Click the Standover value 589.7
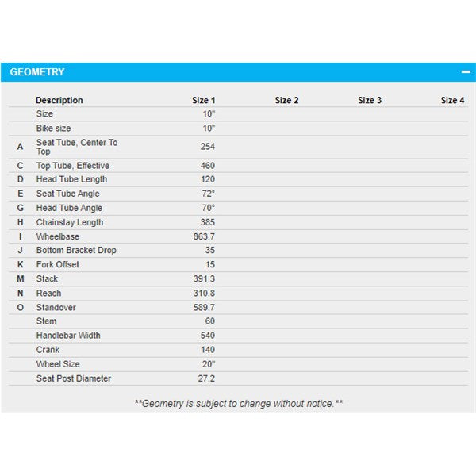The image size is (476, 476). (x=204, y=308)
